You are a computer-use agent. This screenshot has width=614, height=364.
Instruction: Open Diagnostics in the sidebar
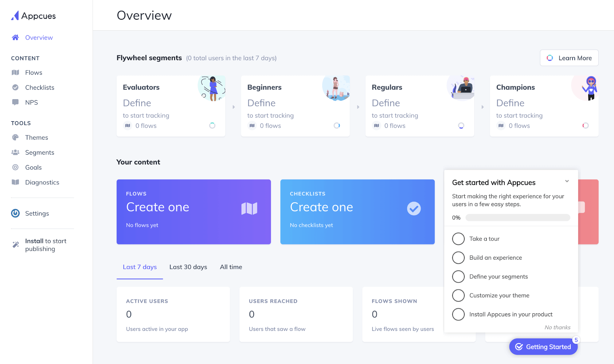click(42, 182)
